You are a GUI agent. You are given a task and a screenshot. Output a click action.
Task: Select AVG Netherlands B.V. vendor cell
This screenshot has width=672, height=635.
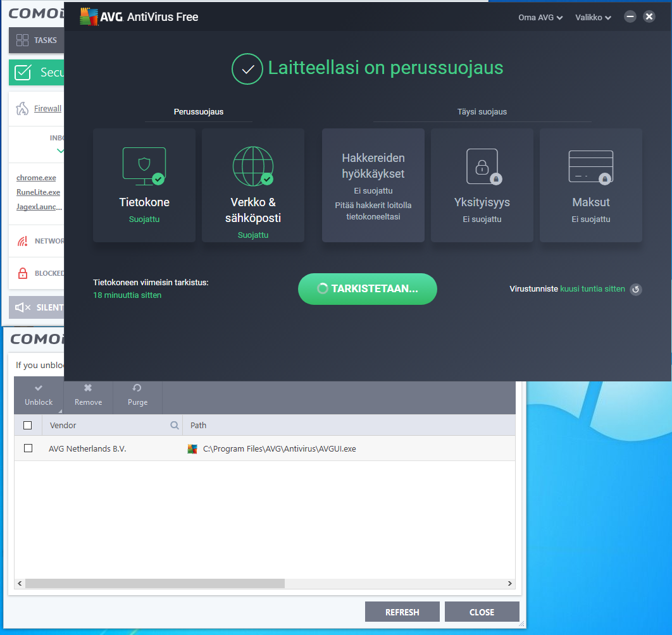point(87,448)
